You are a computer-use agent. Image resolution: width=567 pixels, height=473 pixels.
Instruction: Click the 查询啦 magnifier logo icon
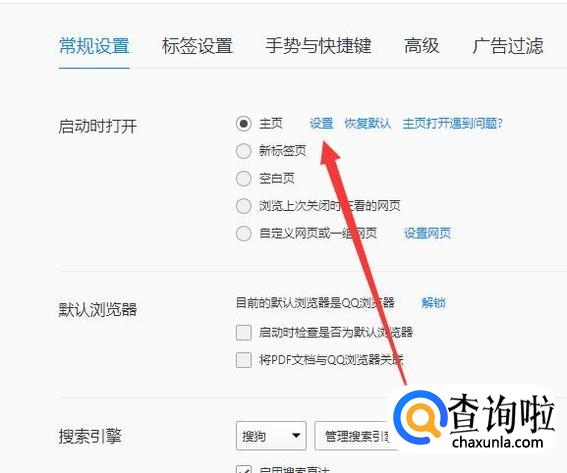(x=420, y=418)
